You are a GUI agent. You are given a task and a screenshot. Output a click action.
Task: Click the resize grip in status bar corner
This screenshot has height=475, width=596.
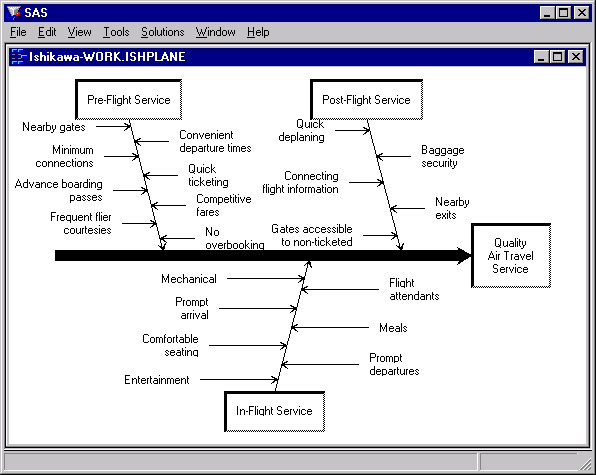(x=586, y=464)
